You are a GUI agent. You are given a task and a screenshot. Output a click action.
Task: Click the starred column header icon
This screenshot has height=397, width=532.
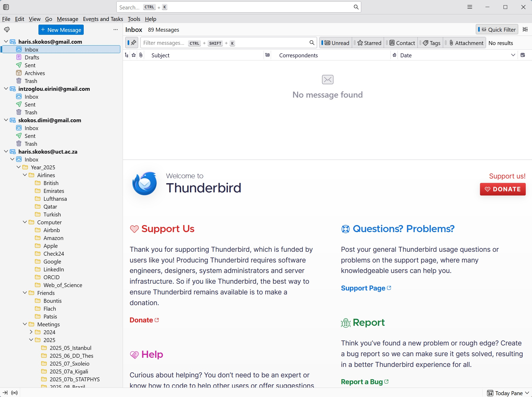[134, 55]
